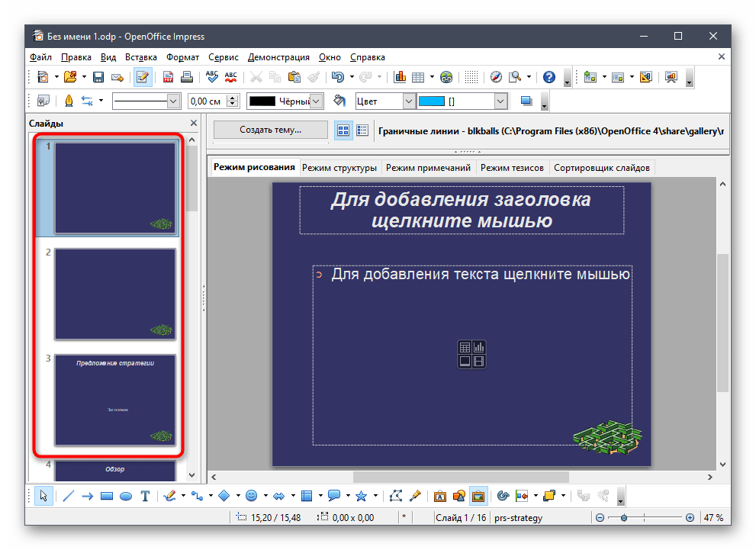Click the blue fill color swatch
This screenshot has width=756, height=550.
click(432, 101)
